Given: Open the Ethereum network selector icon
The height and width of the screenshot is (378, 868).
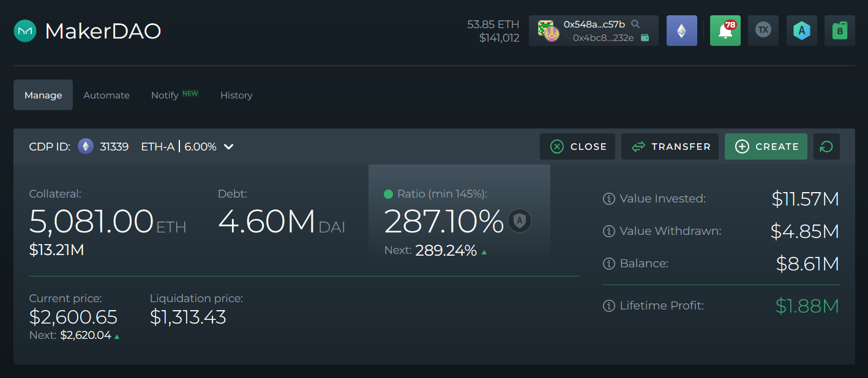Looking at the screenshot, I should pyautogui.click(x=681, y=31).
